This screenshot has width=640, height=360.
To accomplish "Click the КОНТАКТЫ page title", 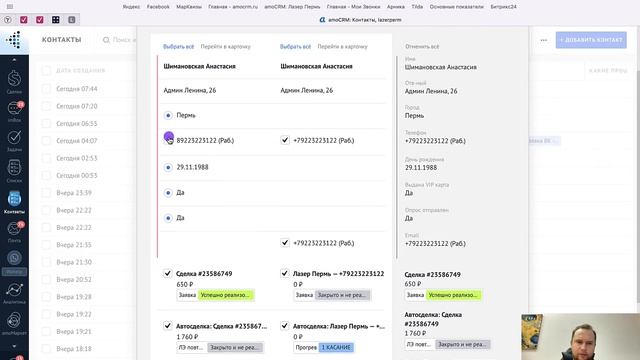I will 62,40.
